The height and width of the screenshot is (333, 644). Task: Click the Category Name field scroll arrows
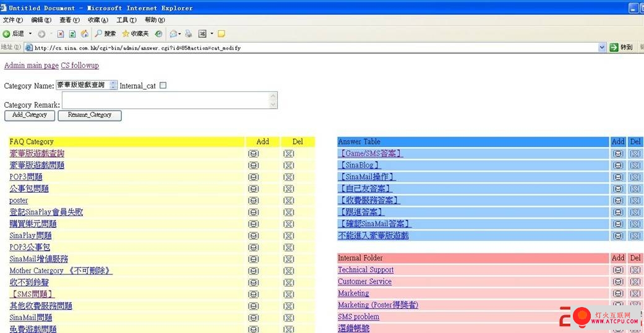click(x=113, y=85)
